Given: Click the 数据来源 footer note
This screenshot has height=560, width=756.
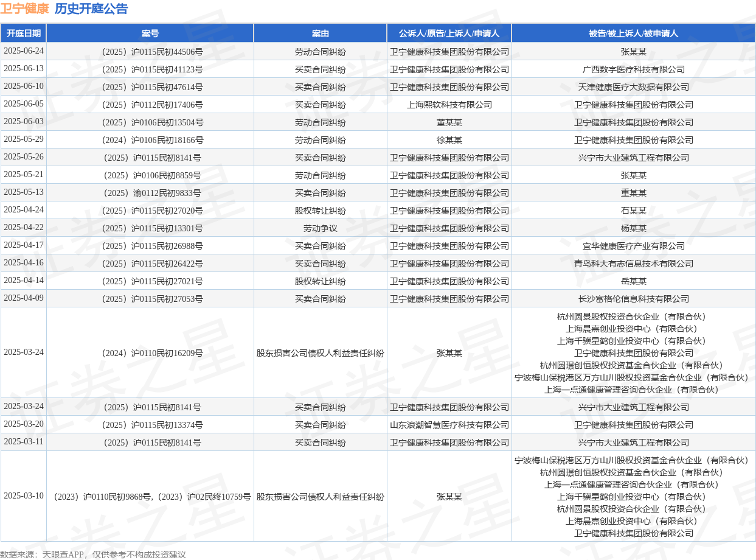Looking at the screenshot, I should [93, 555].
